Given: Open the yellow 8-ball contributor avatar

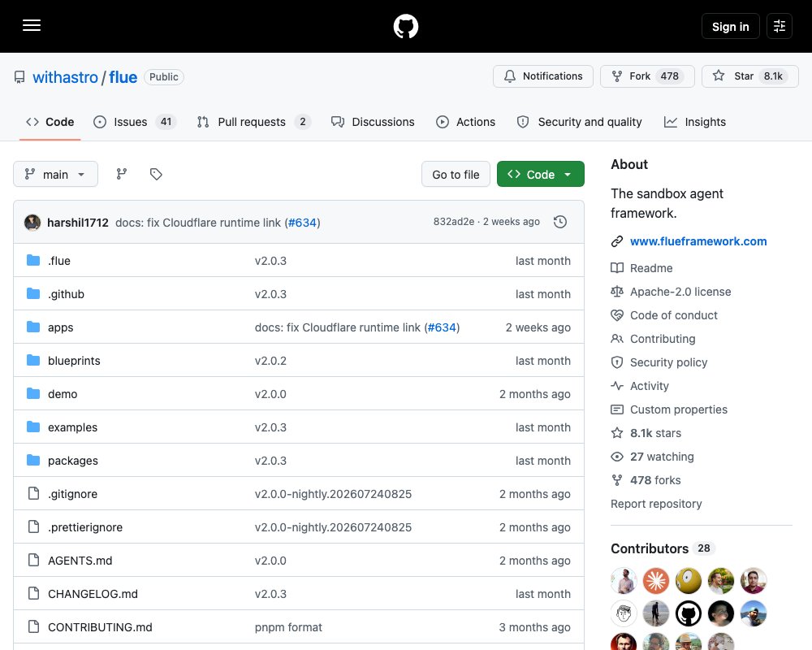Looking at the screenshot, I should pos(689,581).
